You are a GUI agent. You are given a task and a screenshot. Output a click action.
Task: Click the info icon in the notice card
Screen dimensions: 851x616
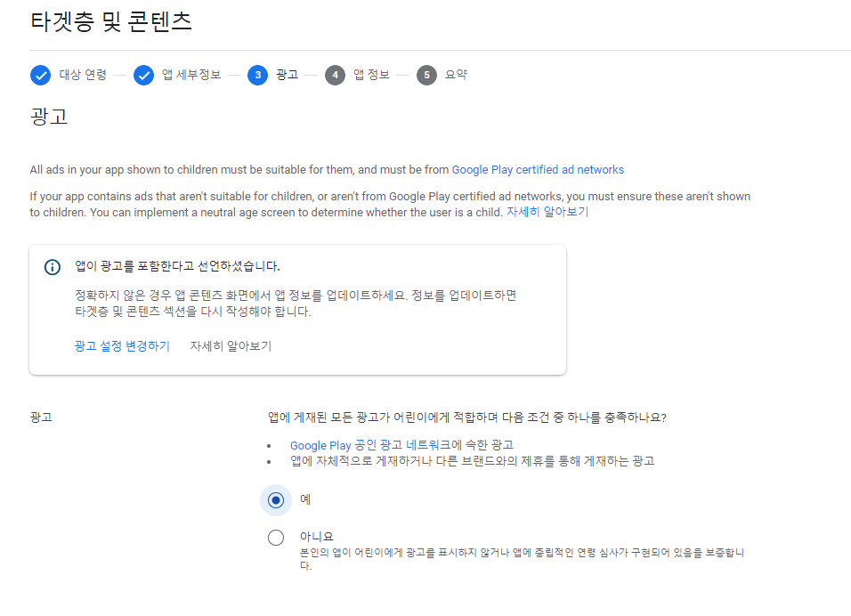coord(53,267)
